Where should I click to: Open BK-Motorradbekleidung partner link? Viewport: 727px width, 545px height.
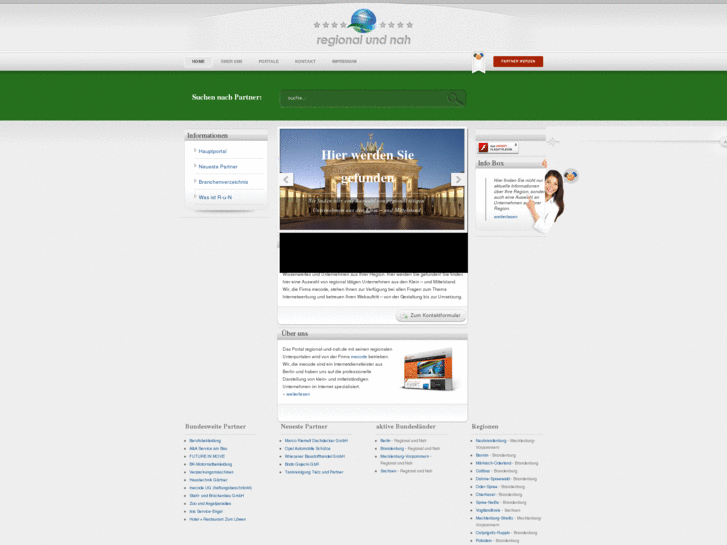coord(210,464)
